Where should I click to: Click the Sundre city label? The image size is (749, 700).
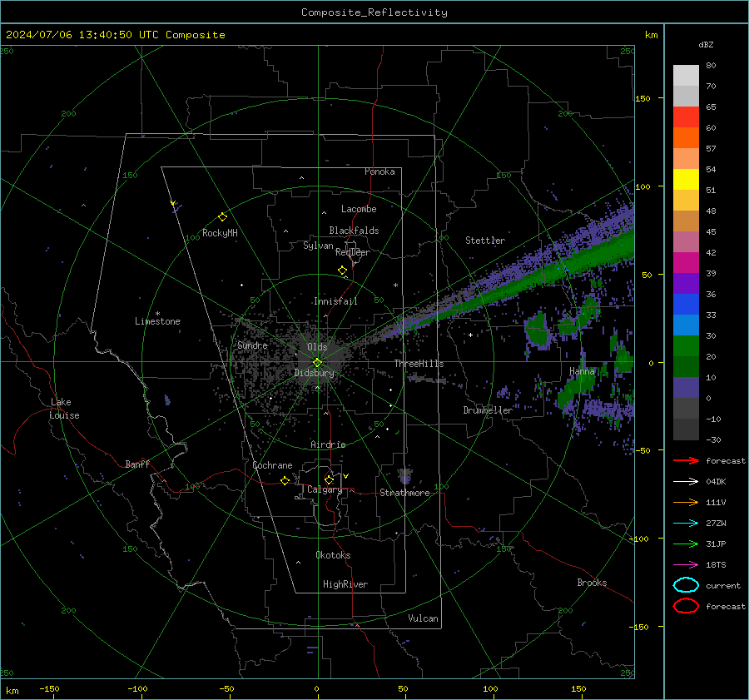pos(252,345)
